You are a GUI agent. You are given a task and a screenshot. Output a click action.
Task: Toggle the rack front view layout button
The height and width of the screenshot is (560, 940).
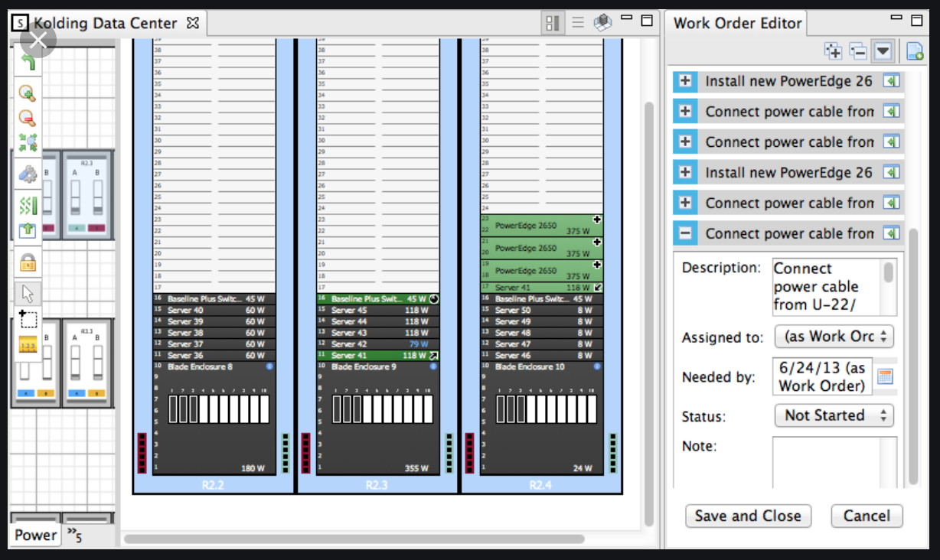tap(553, 24)
